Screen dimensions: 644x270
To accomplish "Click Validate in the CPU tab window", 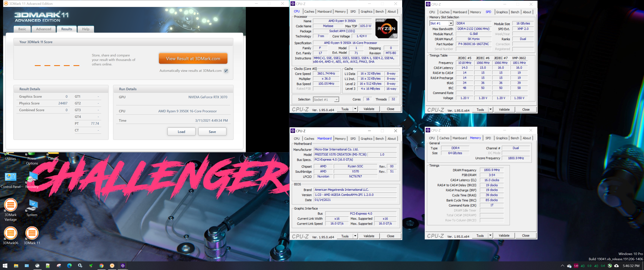I will pos(369,109).
